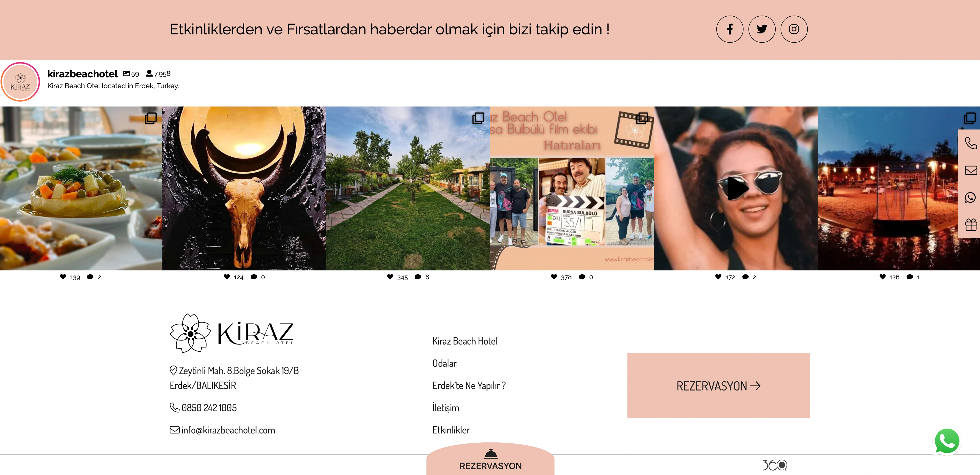Open the bull skull lamp photo
The image size is (980, 475).
[x=244, y=188]
